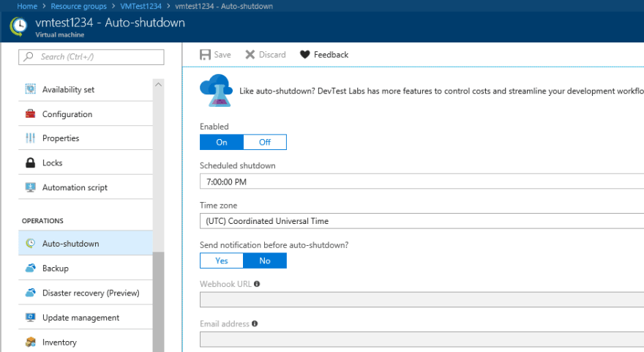Open Locks menu item

pos(86,162)
